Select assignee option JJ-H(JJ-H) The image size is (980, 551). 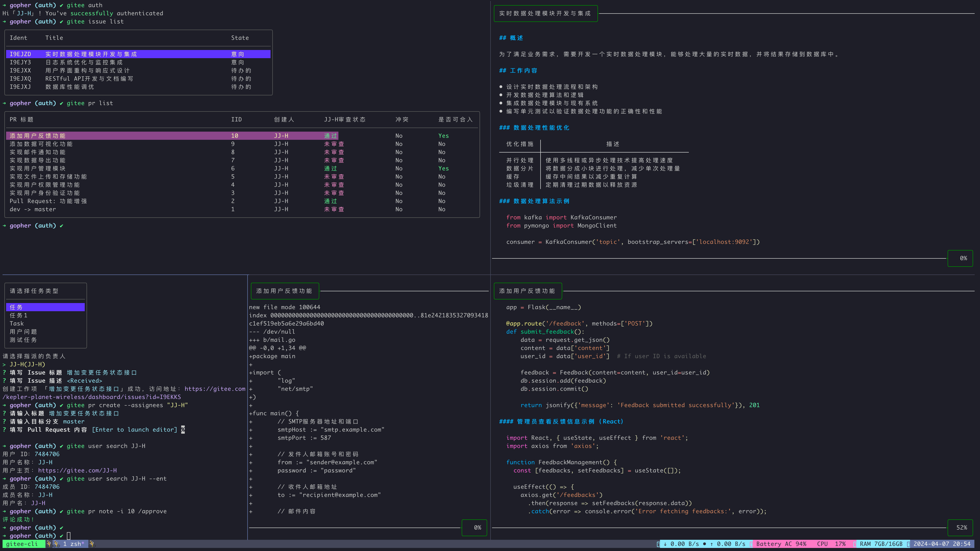coord(27,364)
